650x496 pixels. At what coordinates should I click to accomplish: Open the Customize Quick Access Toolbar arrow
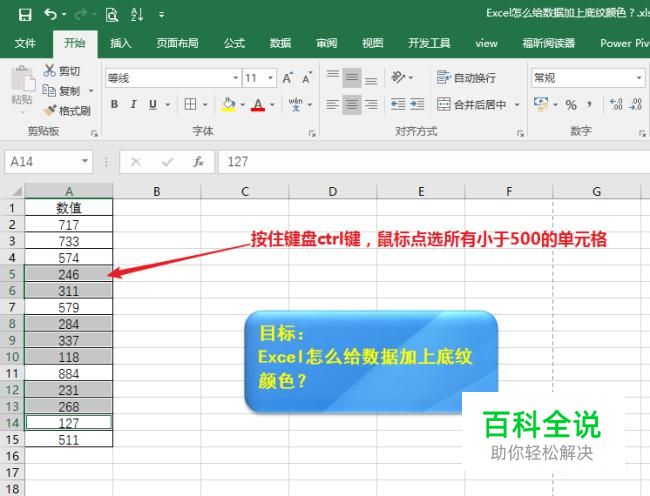point(162,15)
